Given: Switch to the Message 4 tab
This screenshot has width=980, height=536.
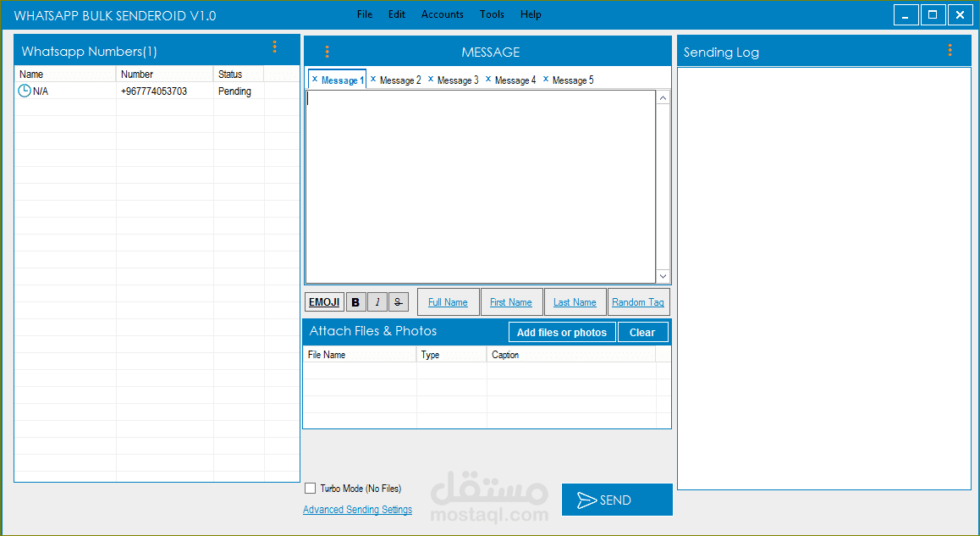Looking at the screenshot, I should coord(515,80).
